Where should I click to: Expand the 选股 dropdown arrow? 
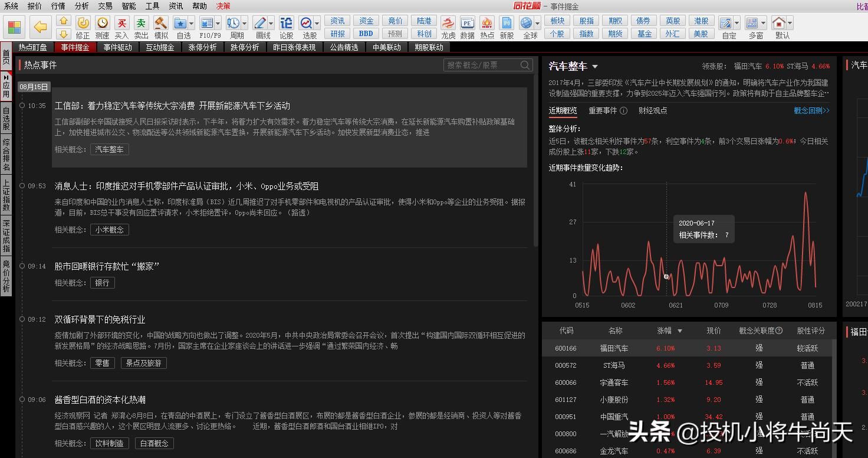pyautogui.click(x=317, y=24)
